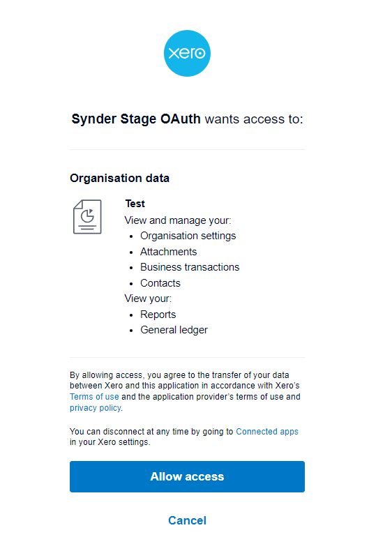The width and height of the screenshot is (392, 544).
Task: Click the Reports list item
Action: [x=158, y=315]
